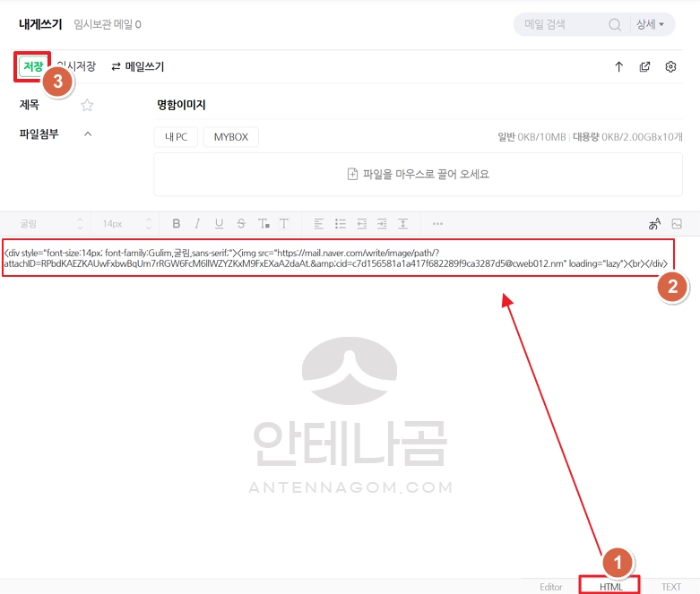
Task: Click the 임시보관 메일 0 link
Action: coord(108,24)
